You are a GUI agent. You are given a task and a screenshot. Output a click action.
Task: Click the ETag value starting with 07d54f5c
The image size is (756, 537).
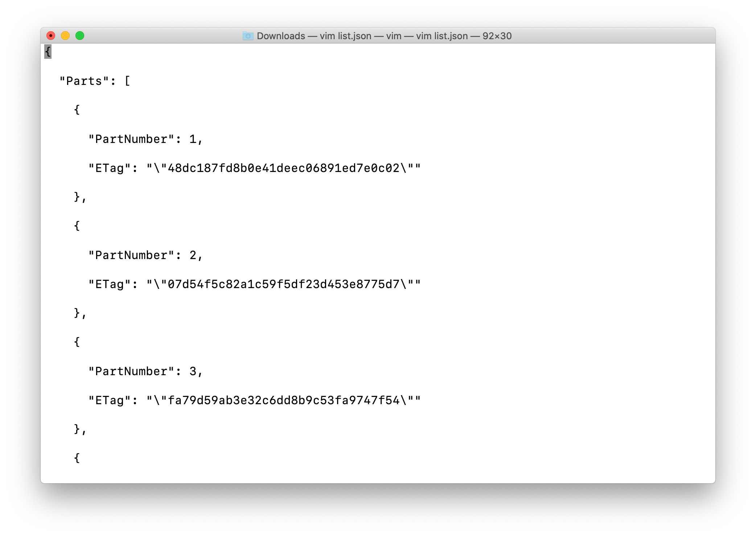284,284
